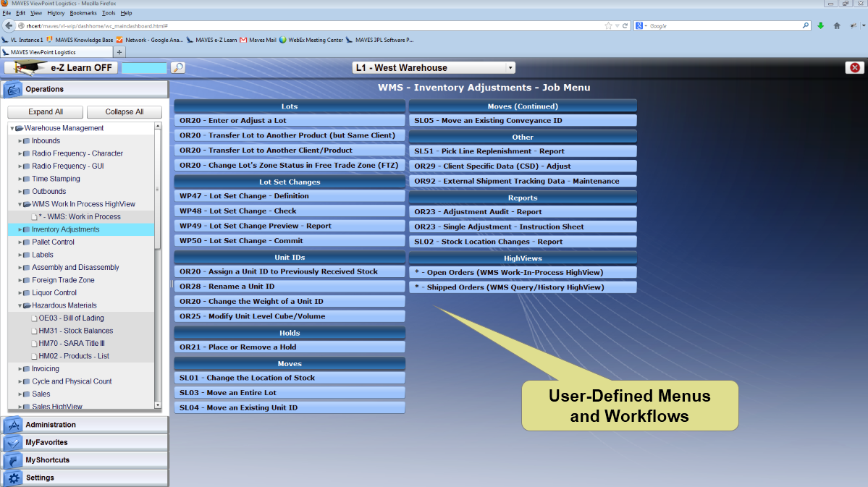Expand the Time Stamping node
The height and width of the screenshot is (487, 868).
20,179
